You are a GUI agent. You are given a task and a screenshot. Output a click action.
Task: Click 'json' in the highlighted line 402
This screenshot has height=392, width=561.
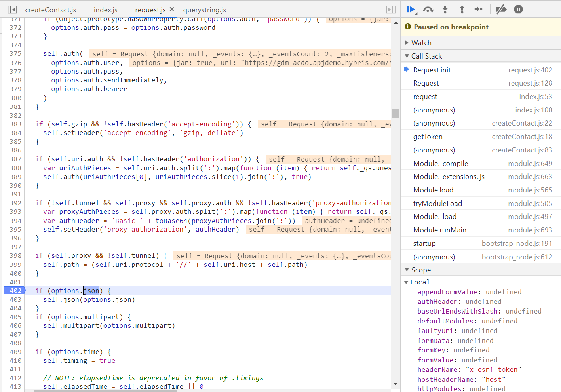click(x=91, y=291)
